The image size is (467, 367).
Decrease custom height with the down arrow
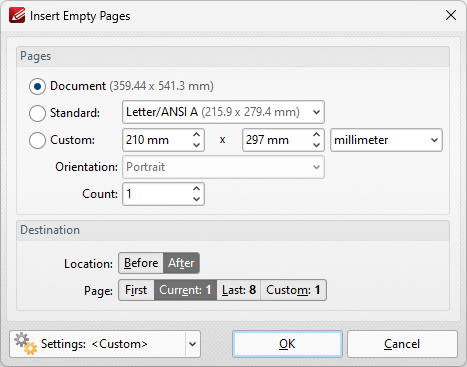tap(317, 145)
